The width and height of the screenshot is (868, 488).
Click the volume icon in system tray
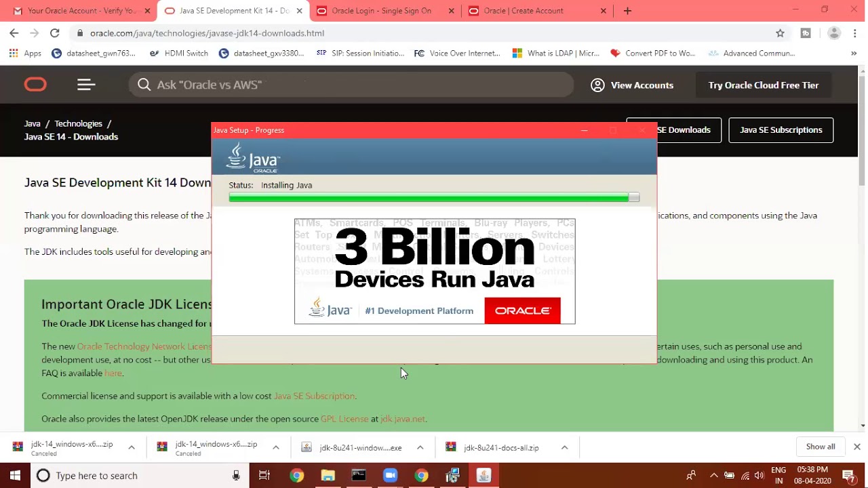point(759,475)
